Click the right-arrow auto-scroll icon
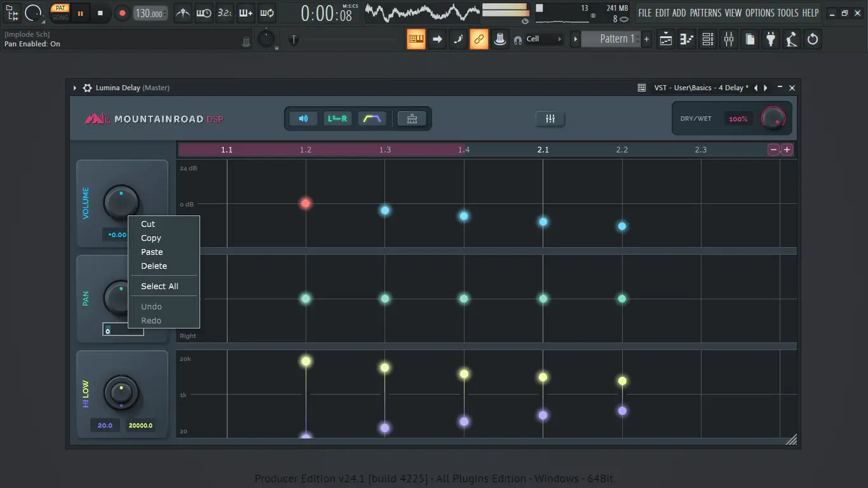 pyautogui.click(x=437, y=39)
